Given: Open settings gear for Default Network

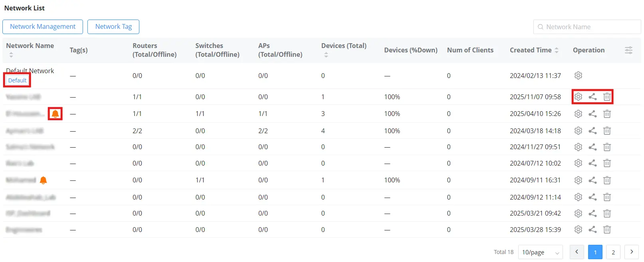Looking at the screenshot, I should pos(578,76).
